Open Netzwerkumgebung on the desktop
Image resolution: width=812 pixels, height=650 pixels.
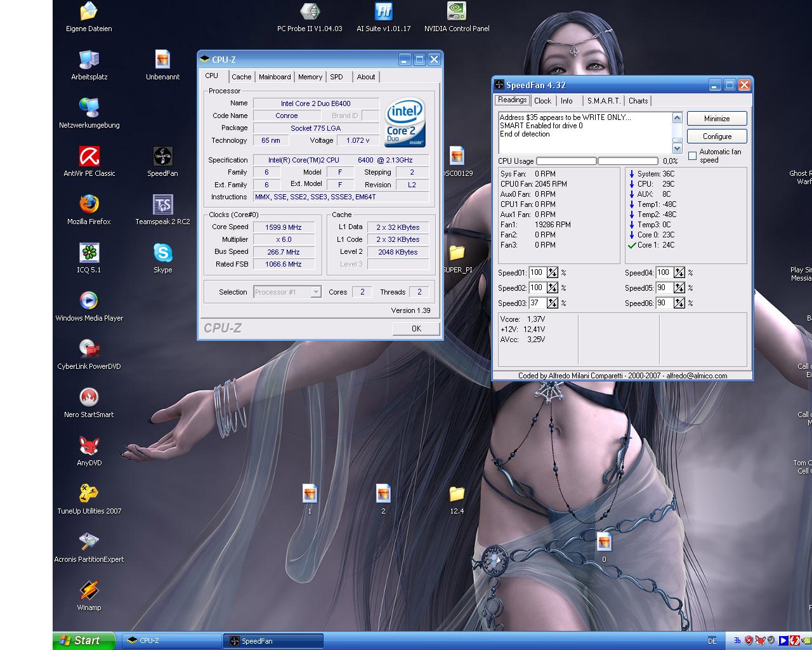(x=89, y=114)
